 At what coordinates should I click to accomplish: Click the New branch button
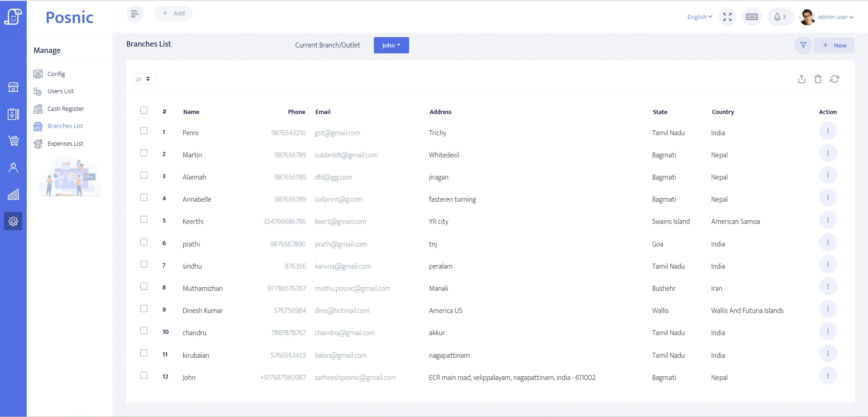pos(834,45)
